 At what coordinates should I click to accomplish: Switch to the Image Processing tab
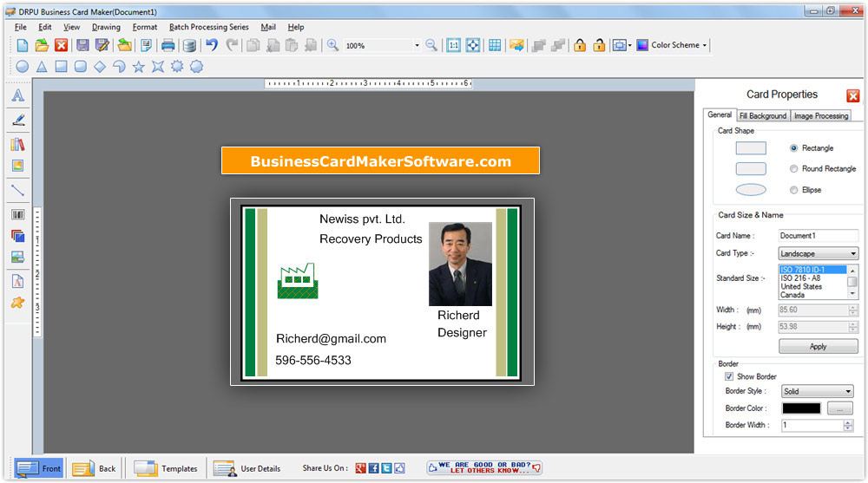pyautogui.click(x=821, y=115)
